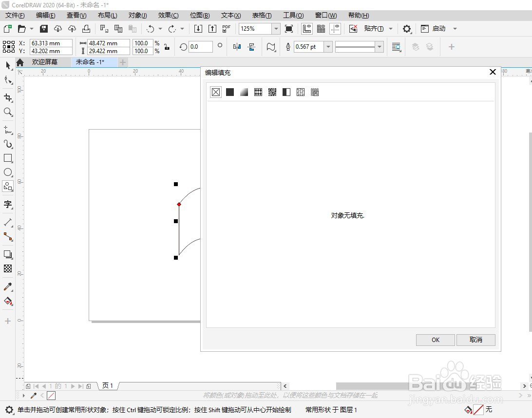Toggle show rulers
This screenshot has height=418, width=532.
coord(307,29)
